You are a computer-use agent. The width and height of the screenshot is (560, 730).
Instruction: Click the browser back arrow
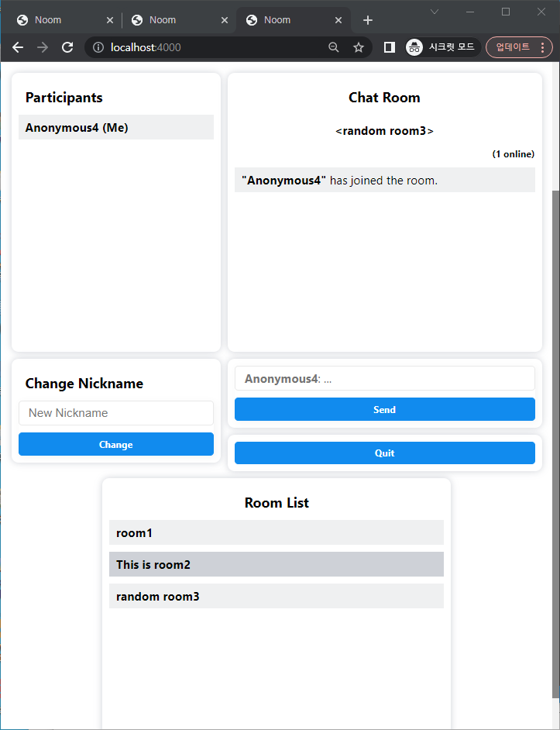[18, 47]
